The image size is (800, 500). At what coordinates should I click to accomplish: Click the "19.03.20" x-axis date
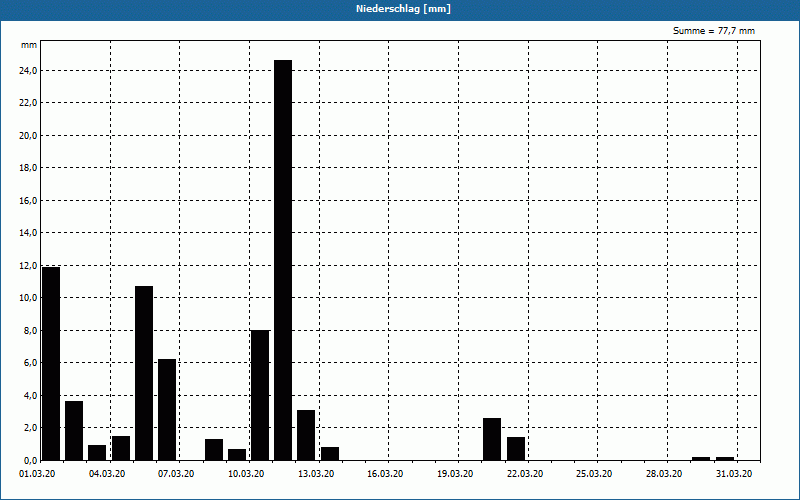pyautogui.click(x=455, y=474)
